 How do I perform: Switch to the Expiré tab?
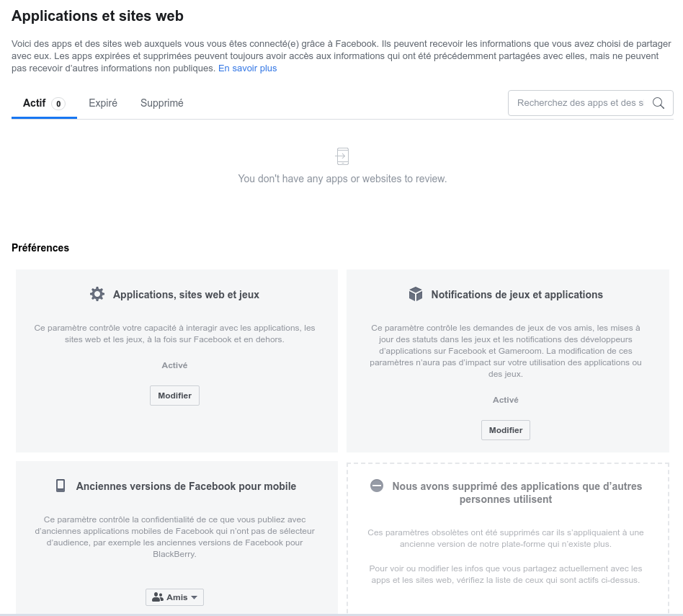(103, 103)
